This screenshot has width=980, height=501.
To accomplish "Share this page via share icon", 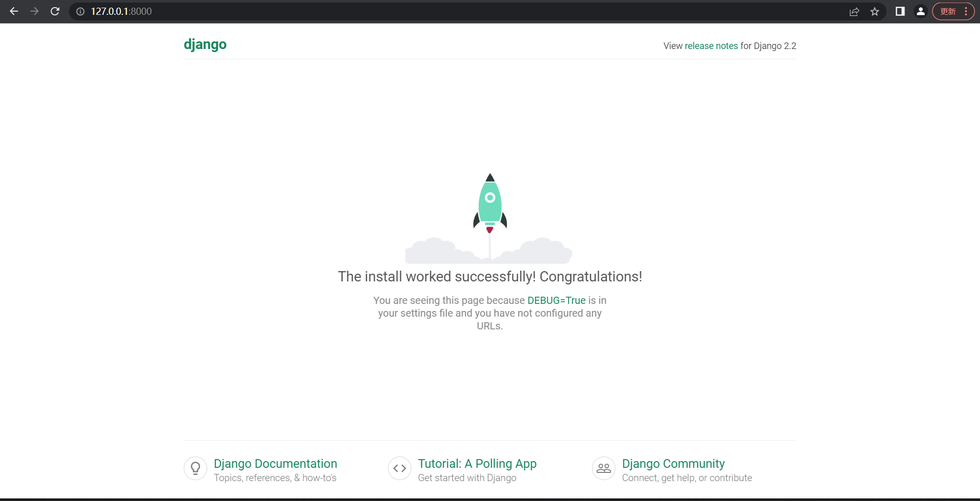I will click(854, 11).
